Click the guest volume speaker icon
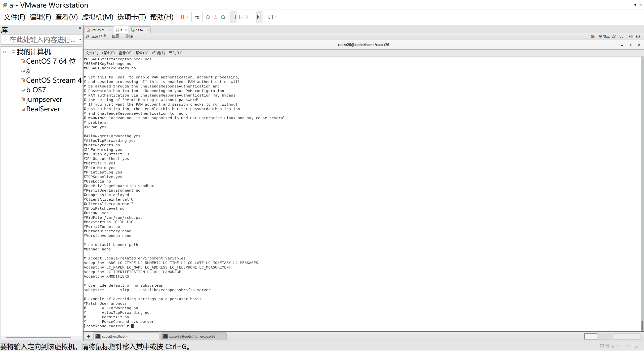The image size is (644, 351). 630,36
